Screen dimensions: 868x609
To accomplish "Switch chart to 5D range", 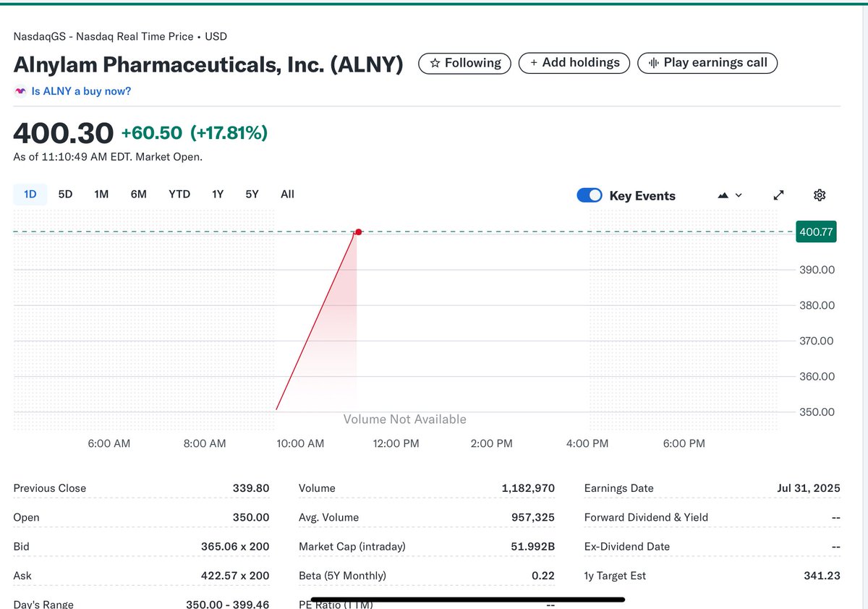I will point(65,194).
